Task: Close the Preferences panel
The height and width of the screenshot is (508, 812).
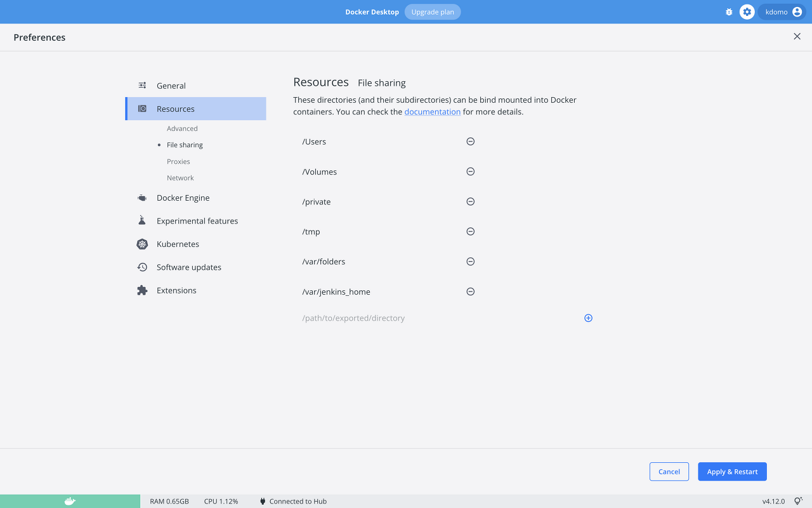Action: pos(797,37)
